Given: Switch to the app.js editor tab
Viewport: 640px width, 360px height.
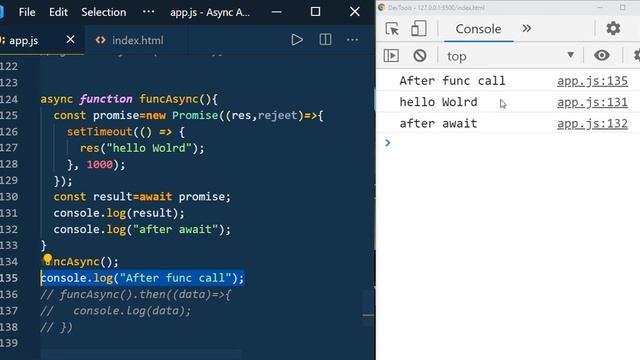Looking at the screenshot, I should [24, 40].
